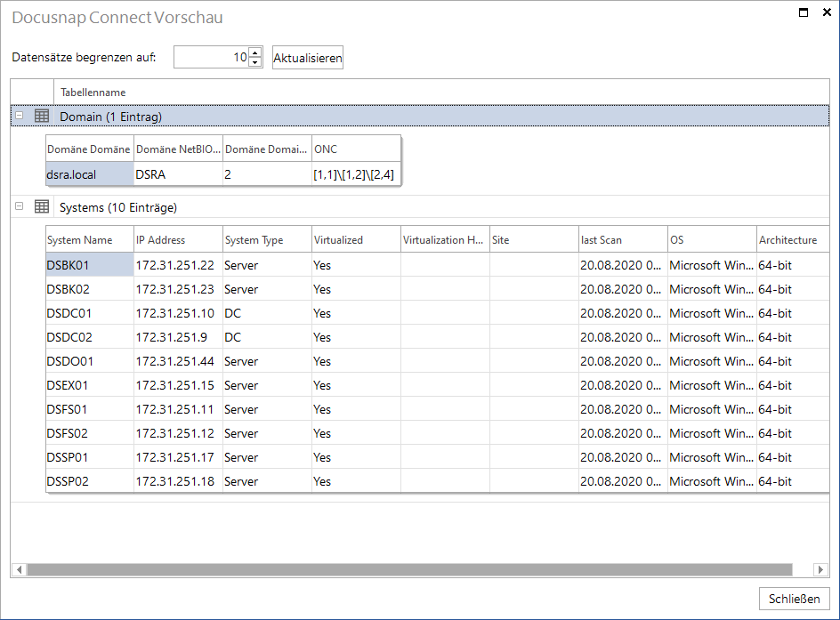Screen dimensions: 840x620
Task: Click the Architecture column header
Action: click(793, 240)
